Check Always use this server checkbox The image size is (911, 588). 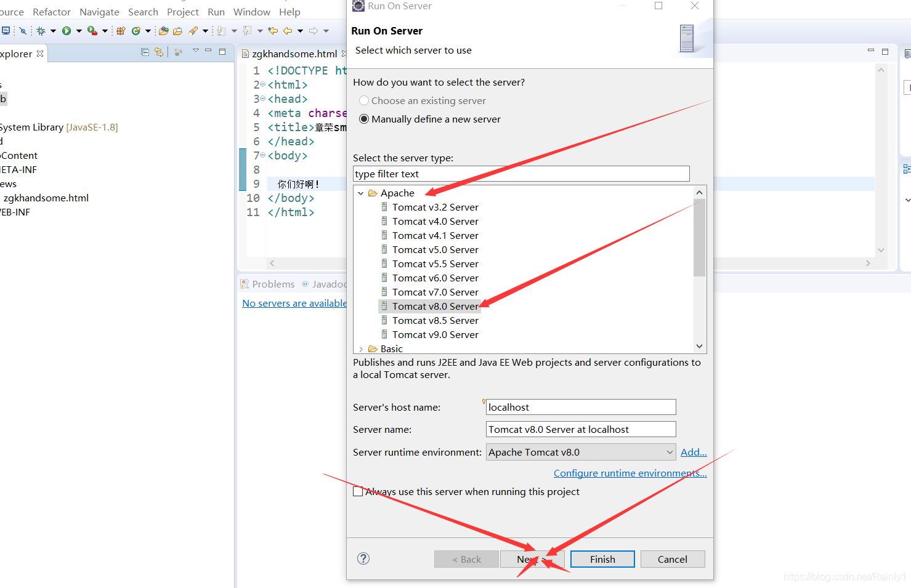pos(358,491)
